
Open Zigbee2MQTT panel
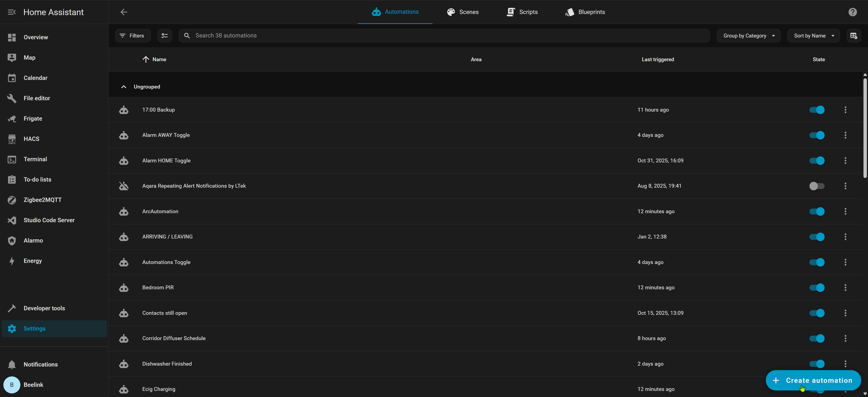click(42, 200)
